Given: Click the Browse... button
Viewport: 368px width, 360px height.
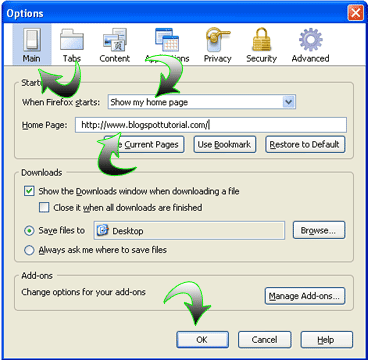Looking at the screenshot, I should pos(319,230).
